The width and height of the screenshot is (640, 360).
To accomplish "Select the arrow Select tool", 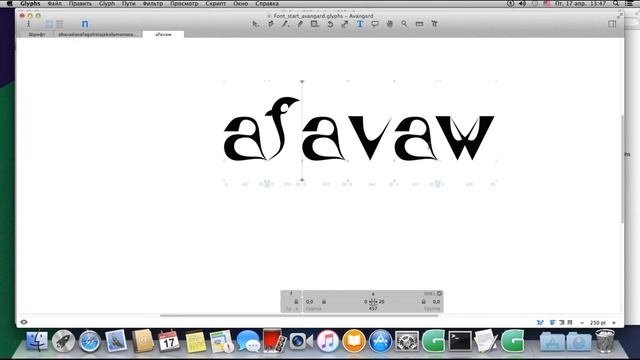I will pos(256,24).
